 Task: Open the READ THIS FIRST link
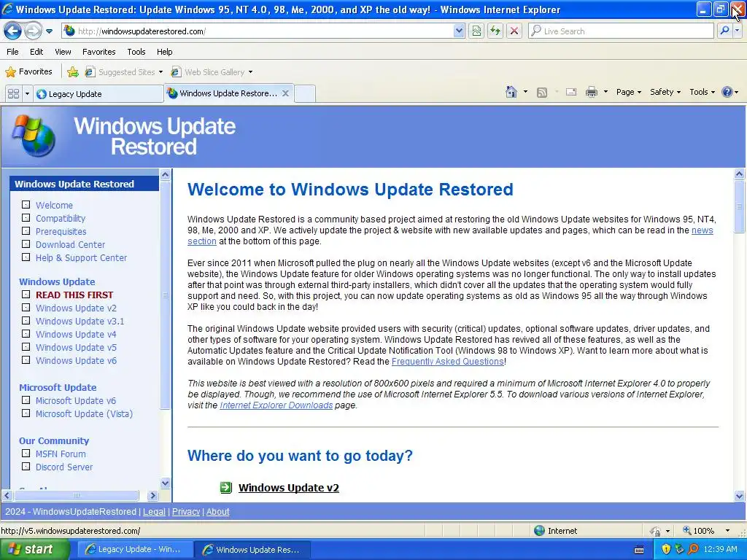click(x=74, y=295)
